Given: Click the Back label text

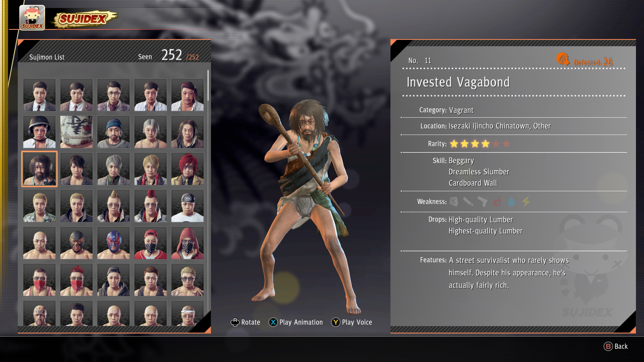Looking at the screenshot, I should tap(621, 346).
